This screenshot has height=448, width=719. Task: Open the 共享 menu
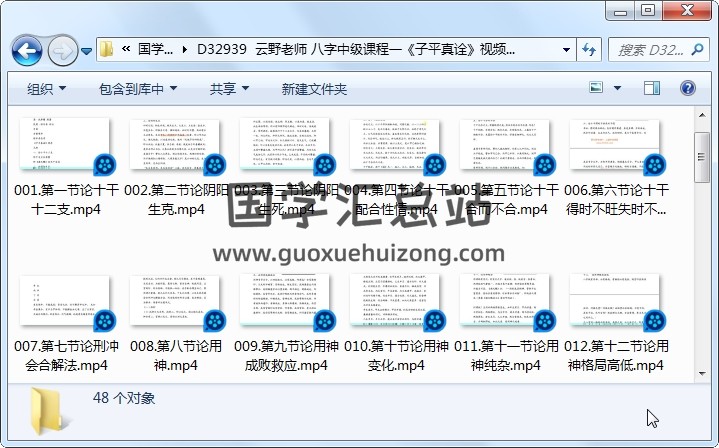229,89
